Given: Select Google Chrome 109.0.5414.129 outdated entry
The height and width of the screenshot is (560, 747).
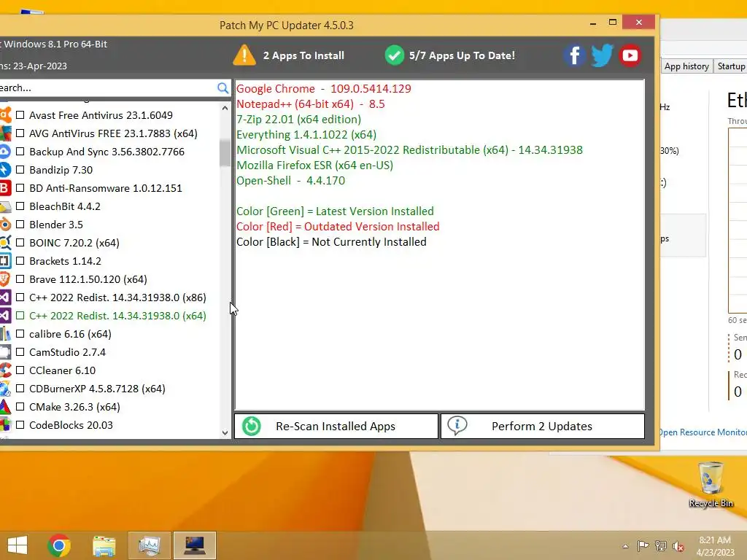Looking at the screenshot, I should (x=323, y=88).
